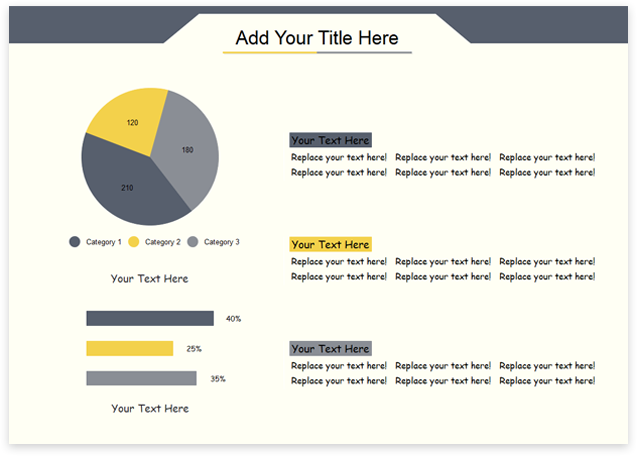The height and width of the screenshot is (456, 637).
Task: Click the 40% bar value label
Action: click(233, 319)
